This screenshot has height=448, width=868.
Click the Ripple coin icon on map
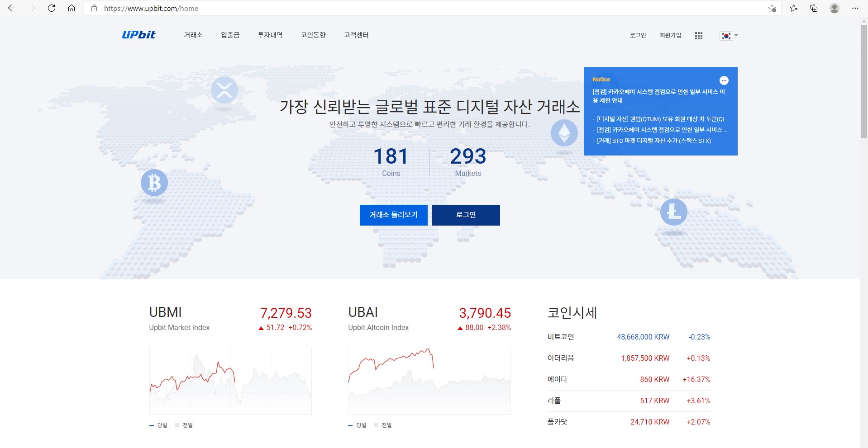coord(224,90)
